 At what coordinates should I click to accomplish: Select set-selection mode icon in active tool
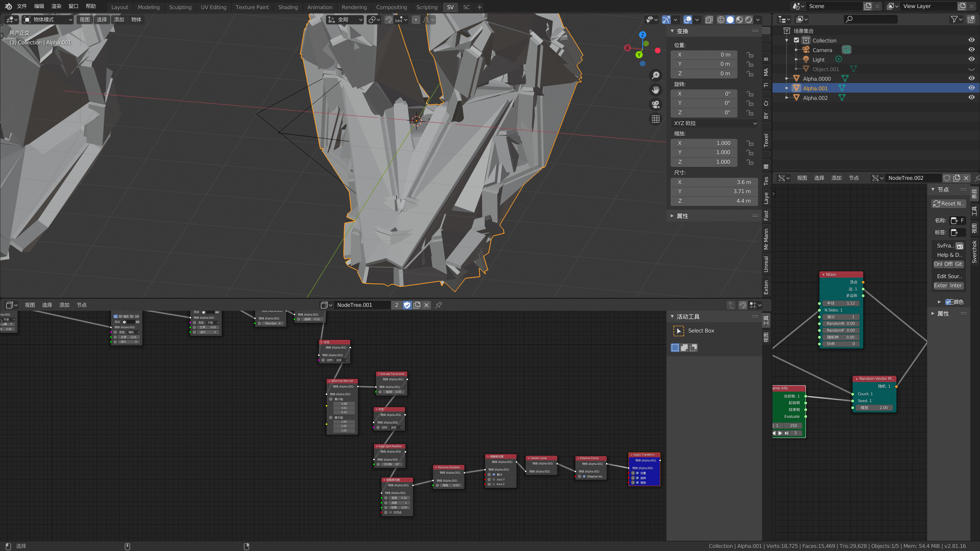tap(675, 347)
